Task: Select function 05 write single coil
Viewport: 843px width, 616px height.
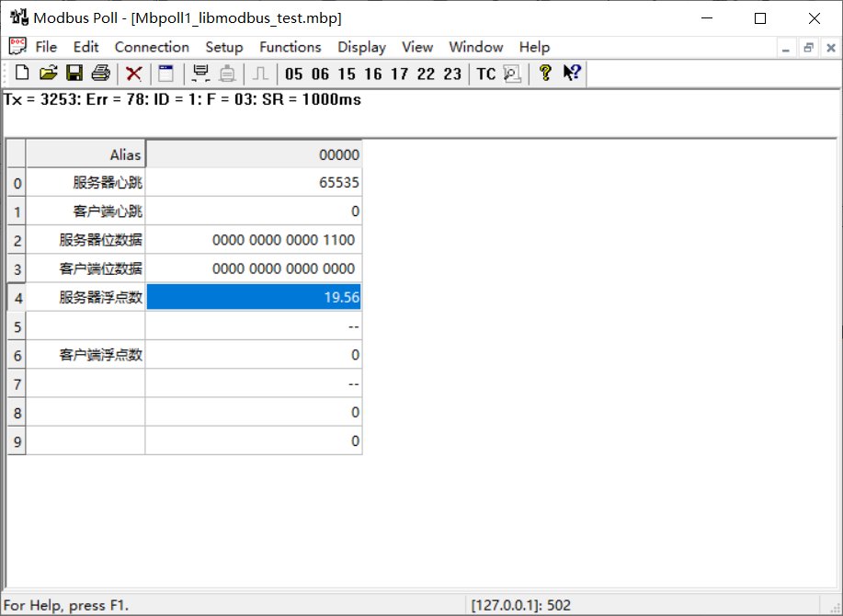Action: [x=293, y=74]
